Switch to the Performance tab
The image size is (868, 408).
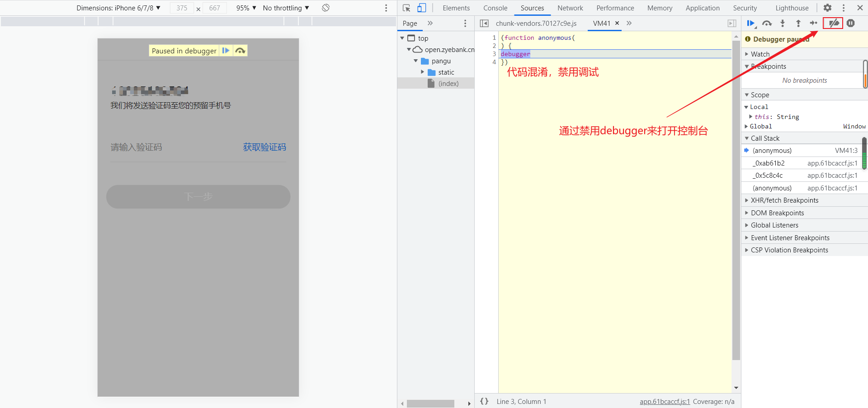tap(615, 8)
